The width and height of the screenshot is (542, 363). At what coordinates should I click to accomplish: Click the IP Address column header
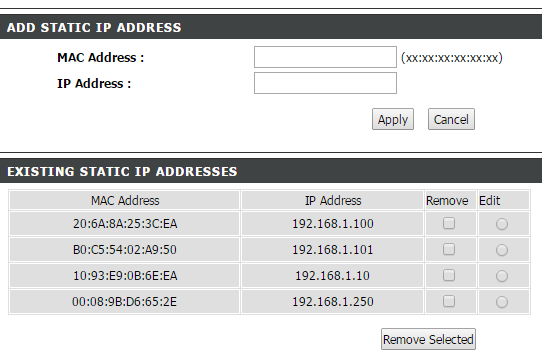tap(333, 201)
